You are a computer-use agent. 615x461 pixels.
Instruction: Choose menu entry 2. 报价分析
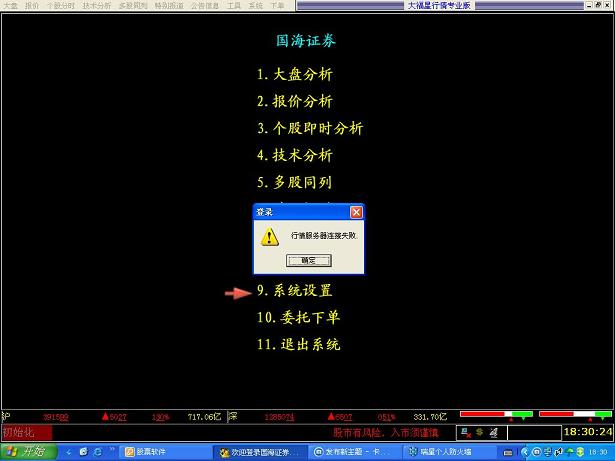(x=295, y=101)
